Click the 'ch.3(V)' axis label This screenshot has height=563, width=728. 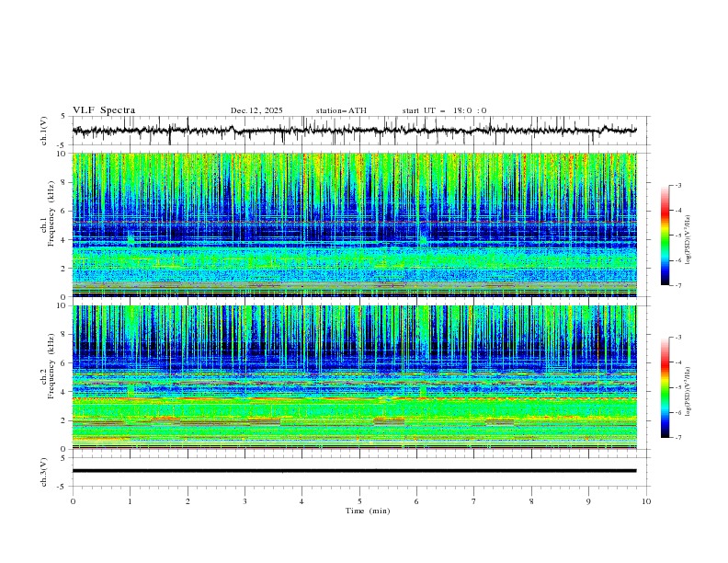[44, 472]
